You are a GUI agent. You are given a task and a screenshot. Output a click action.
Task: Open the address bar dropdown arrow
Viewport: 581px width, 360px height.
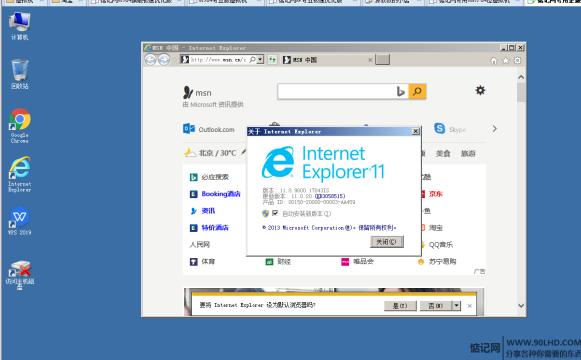tap(260, 60)
